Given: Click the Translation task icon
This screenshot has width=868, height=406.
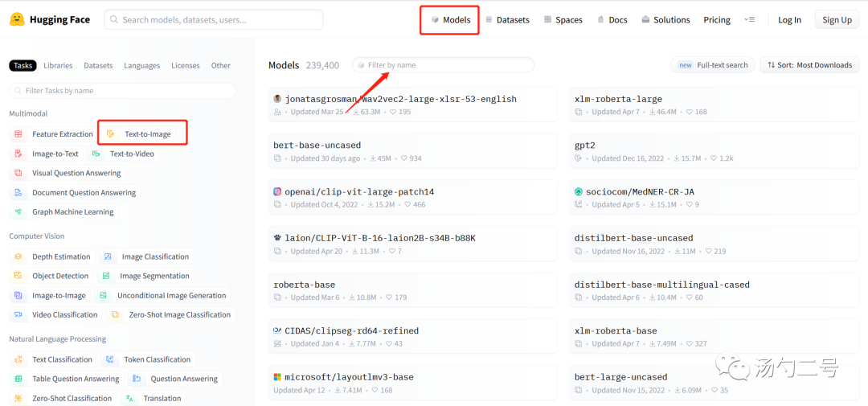Looking at the screenshot, I should 129,398.
